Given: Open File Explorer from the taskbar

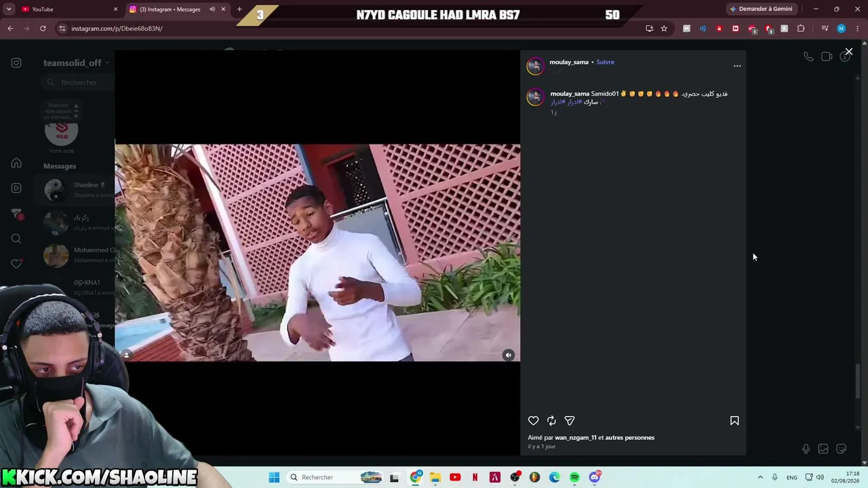Looking at the screenshot, I should coord(435,477).
